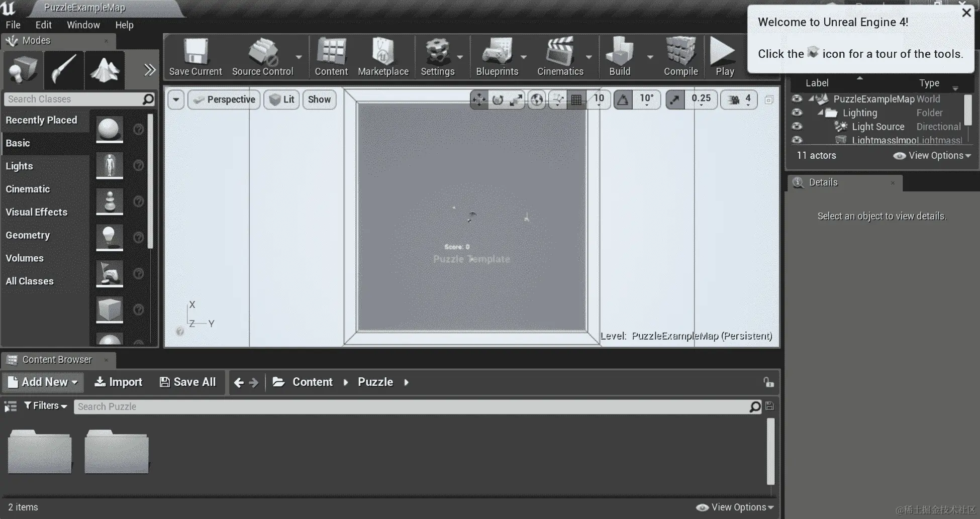
Task: Toggle the sources panel icon beside Filters
Action: [11, 406]
